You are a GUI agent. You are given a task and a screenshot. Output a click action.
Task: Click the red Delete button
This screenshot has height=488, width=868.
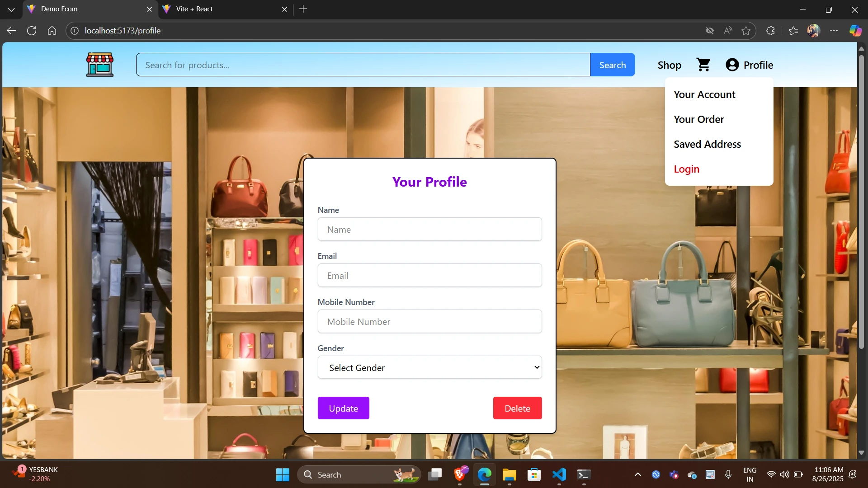click(517, 408)
